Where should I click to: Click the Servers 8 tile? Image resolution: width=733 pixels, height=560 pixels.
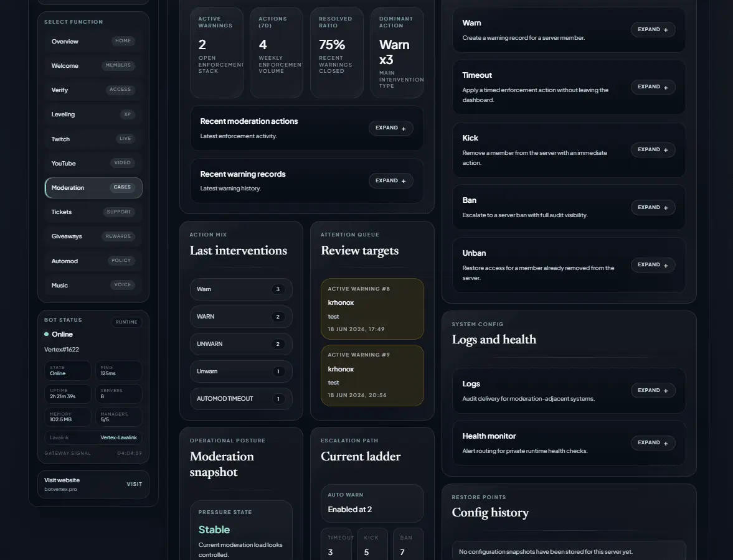pyautogui.click(x=119, y=394)
